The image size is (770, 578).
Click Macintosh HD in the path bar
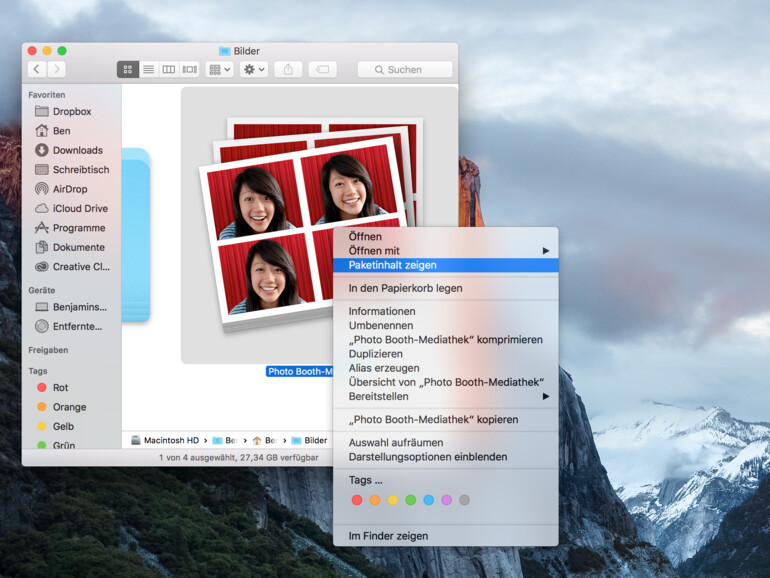click(165, 440)
